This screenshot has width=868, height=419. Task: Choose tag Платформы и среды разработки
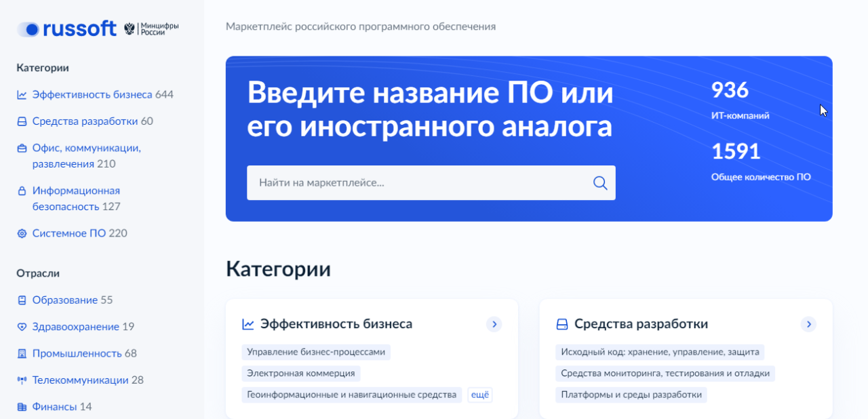click(x=631, y=395)
